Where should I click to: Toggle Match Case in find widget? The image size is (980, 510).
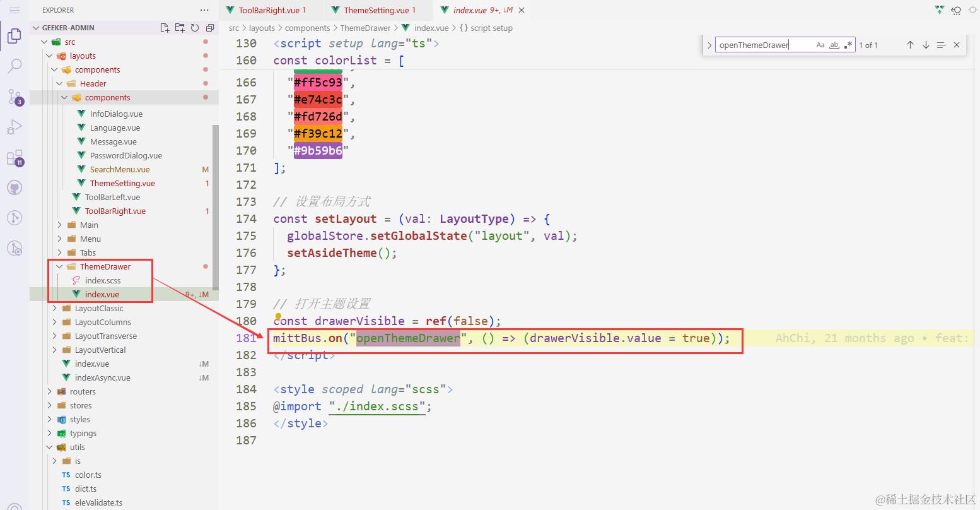820,45
